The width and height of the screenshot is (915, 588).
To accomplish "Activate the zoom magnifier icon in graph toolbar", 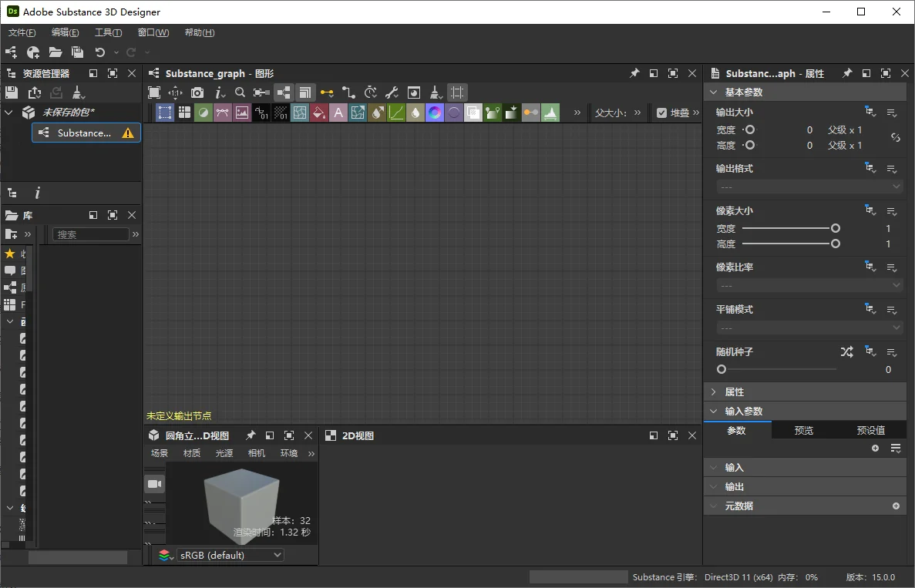I will tap(240, 92).
